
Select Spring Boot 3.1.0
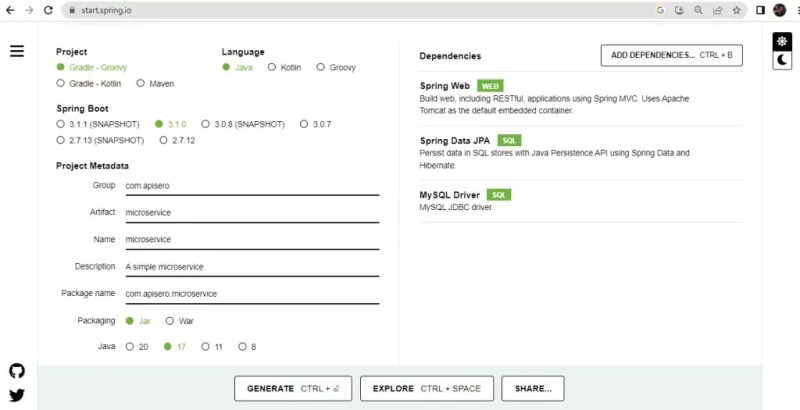click(170, 124)
